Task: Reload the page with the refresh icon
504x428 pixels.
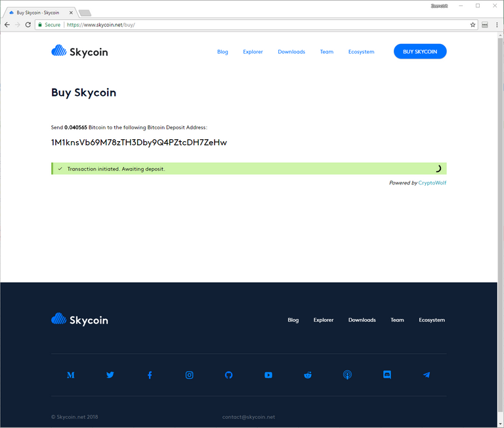Action: (28, 25)
